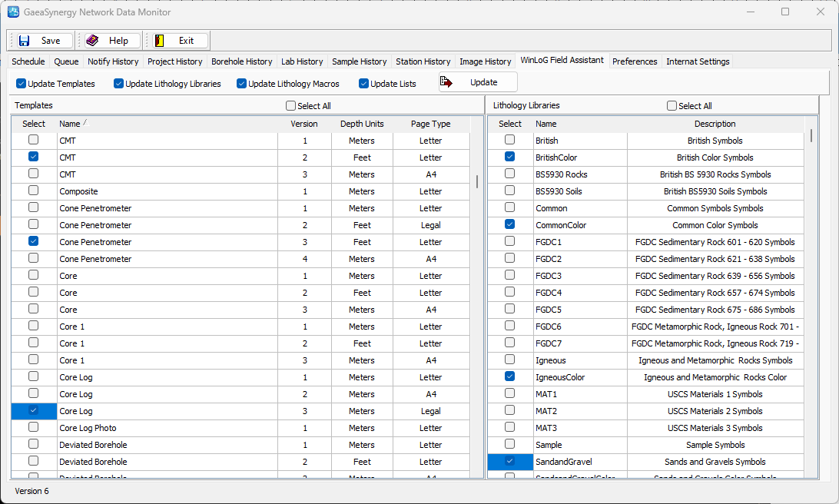Click the Exit button
This screenshot has height=504, width=839.
pos(180,41)
